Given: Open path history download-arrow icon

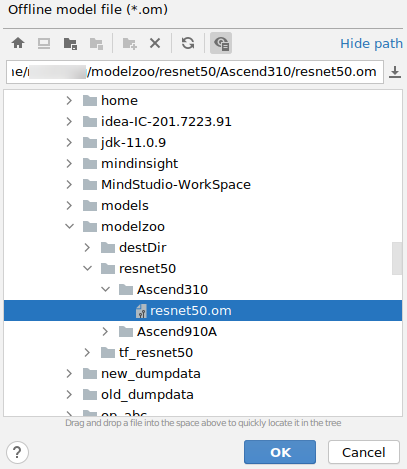Looking at the screenshot, I should coord(395,72).
